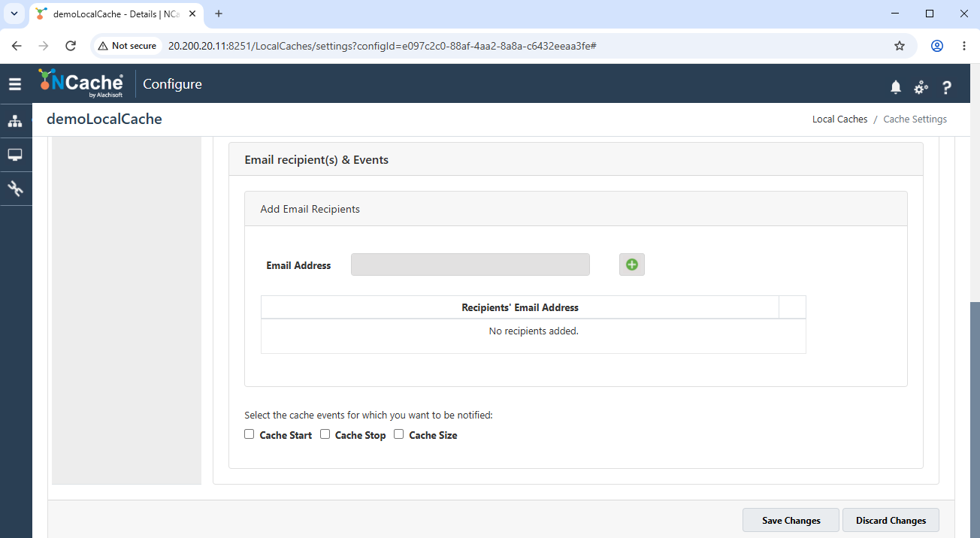
Task: Focus the Email Address input field
Action: 470,264
